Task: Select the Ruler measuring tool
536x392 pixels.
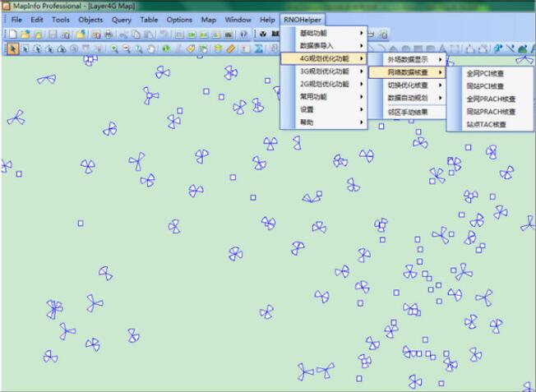Action: tap(231, 49)
